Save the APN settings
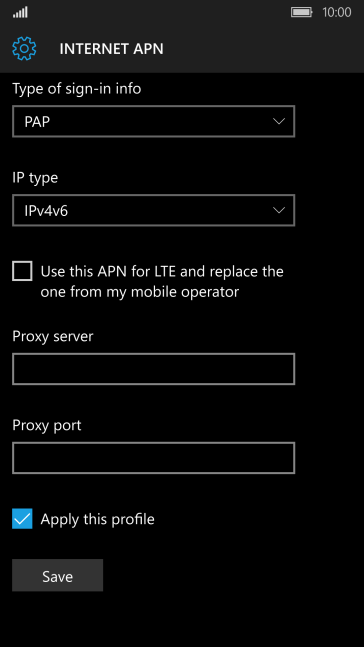The image size is (364, 647). point(57,575)
